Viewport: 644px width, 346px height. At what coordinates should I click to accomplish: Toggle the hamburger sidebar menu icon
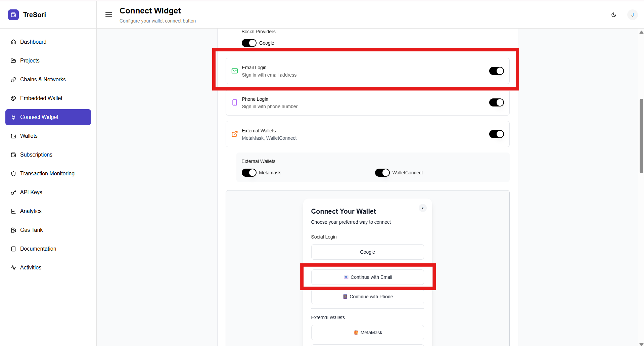(109, 15)
